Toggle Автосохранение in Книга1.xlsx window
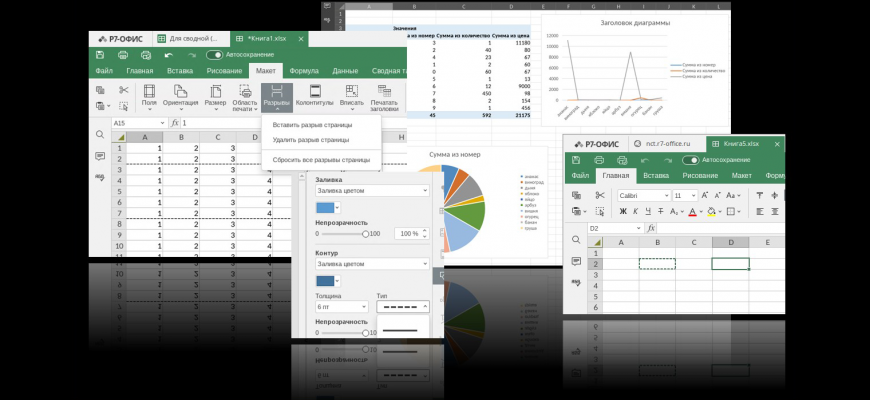This screenshot has height=400, width=870. [214, 55]
